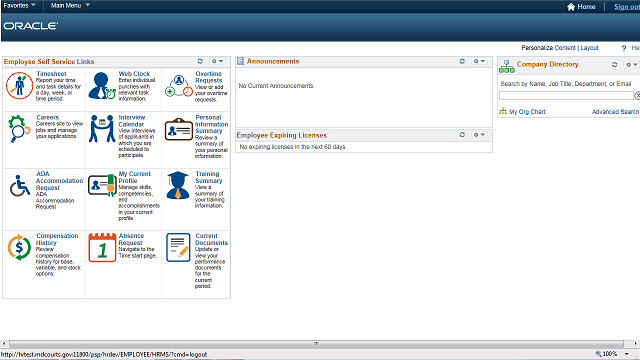Click the horizontal scrollbar thumb
Viewport: 640px width, 360px height.
click(316, 344)
